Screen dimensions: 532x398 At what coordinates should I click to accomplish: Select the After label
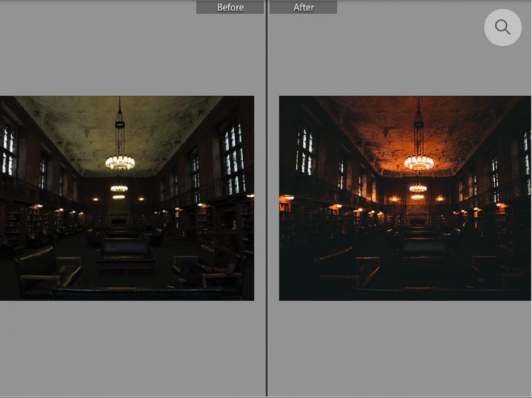pos(303,7)
